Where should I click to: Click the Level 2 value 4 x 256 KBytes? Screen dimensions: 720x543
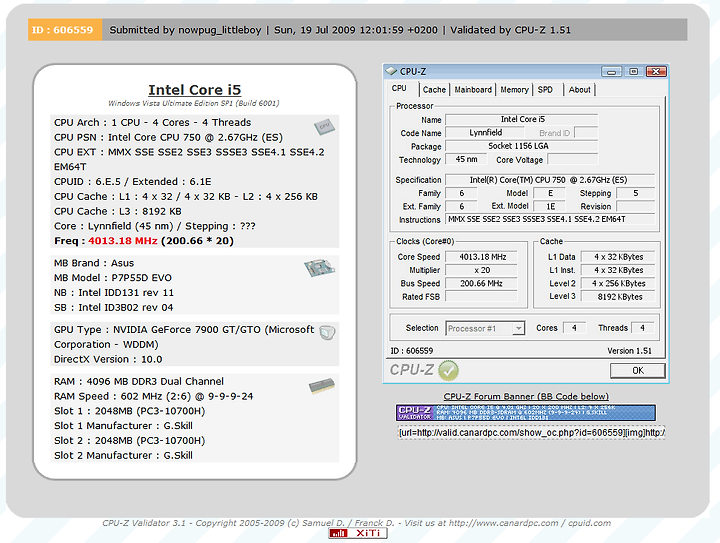(618, 284)
